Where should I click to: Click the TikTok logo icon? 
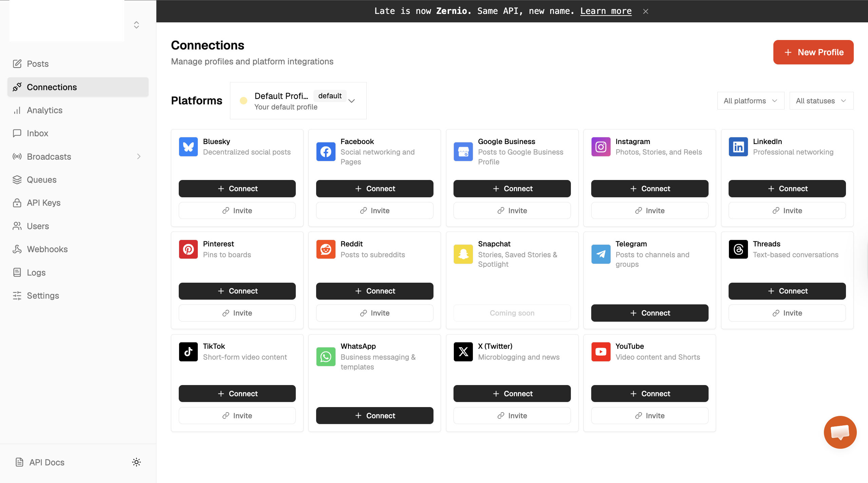(188, 352)
